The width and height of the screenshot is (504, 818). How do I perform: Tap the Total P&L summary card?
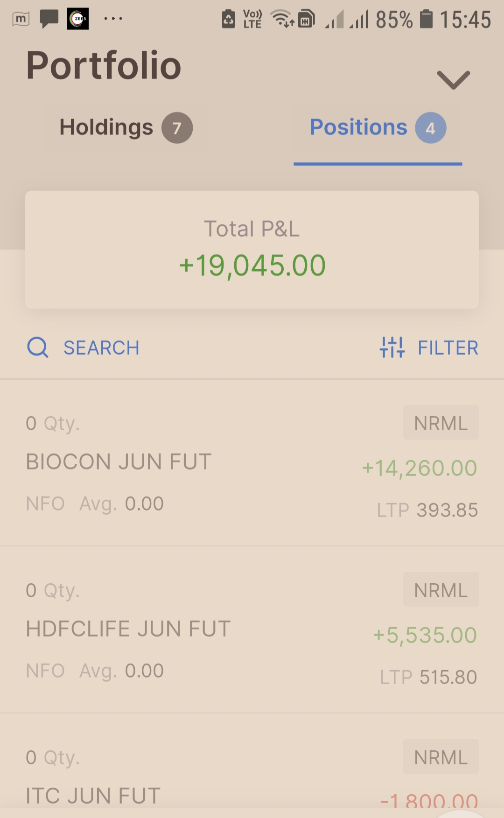(x=252, y=250)
